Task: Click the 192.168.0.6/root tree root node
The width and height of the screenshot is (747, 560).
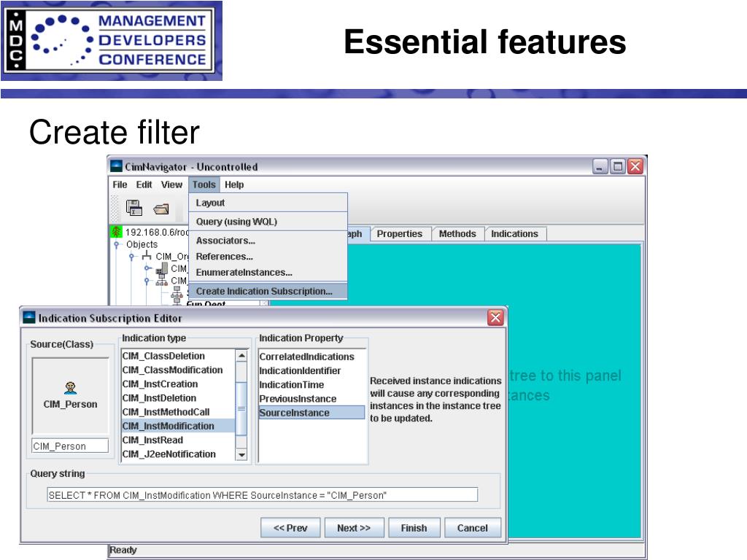Action: click(157, 233)
